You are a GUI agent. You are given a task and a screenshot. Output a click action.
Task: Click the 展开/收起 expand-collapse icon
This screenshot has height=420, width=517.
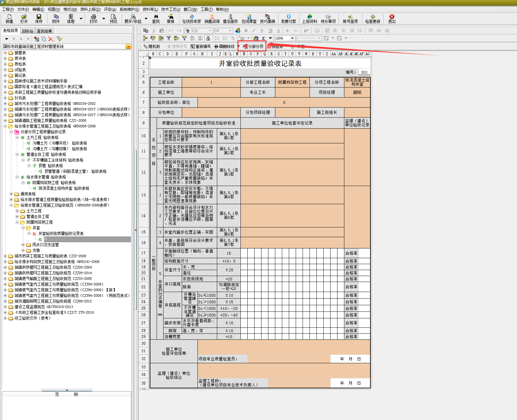(x=133, y=19)
